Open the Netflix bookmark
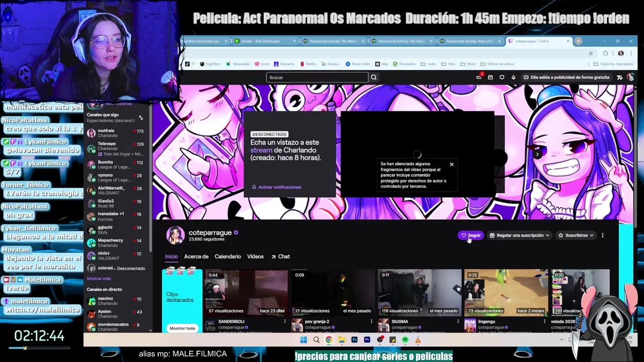This screenshot has height=362, width=644. 308,64
